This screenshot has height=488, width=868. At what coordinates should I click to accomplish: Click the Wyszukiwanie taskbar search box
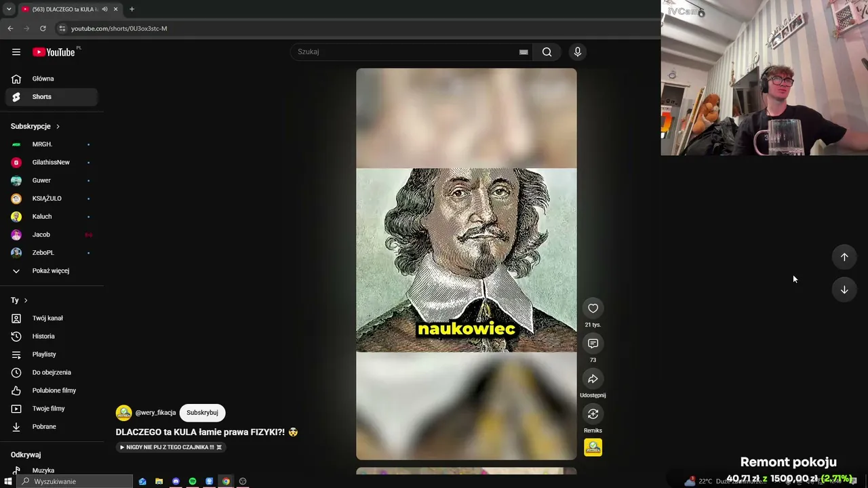click(x=75, y=481)
